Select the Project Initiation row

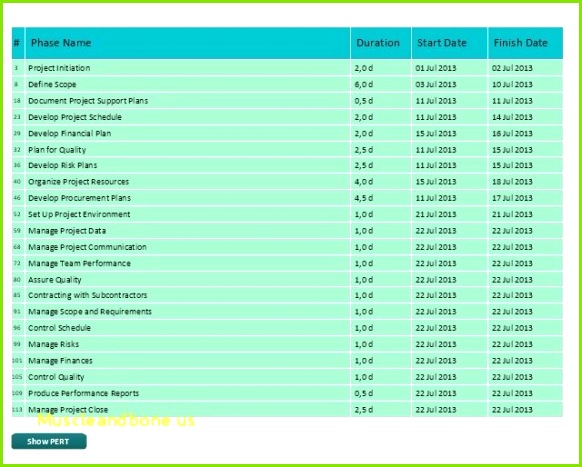(x=287, y=68)
